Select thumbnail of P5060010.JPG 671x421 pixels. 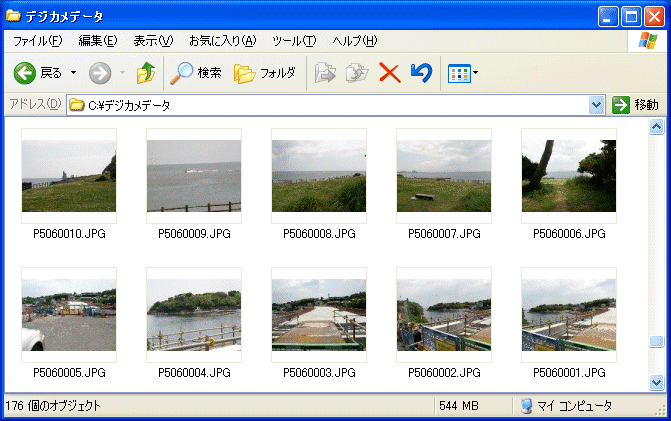pyautogui.click(x=69, y=176)
